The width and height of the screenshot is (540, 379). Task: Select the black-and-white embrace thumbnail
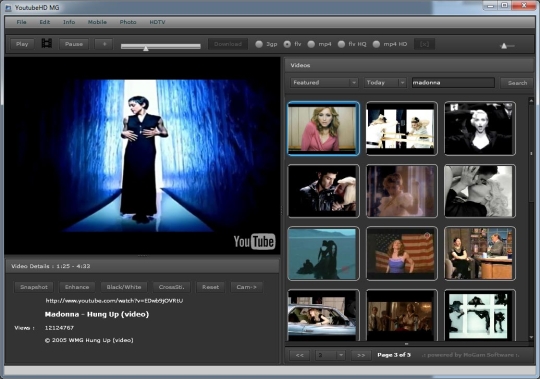click(x=480, y=191)
